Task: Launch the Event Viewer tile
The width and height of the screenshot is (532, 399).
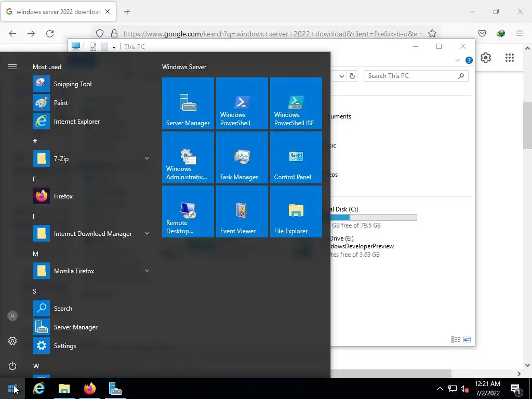Action: (x=242, y=211)
